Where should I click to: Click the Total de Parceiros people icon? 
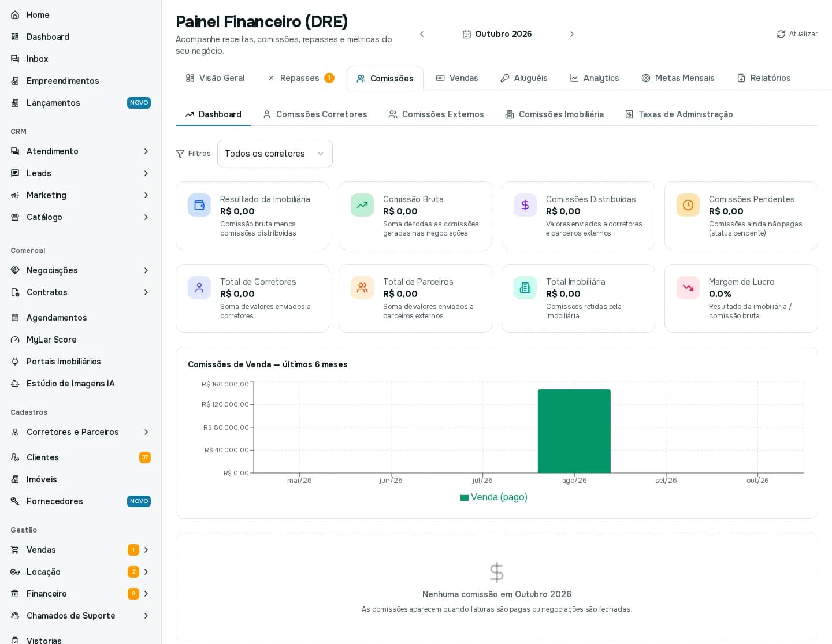coord(362,288)
